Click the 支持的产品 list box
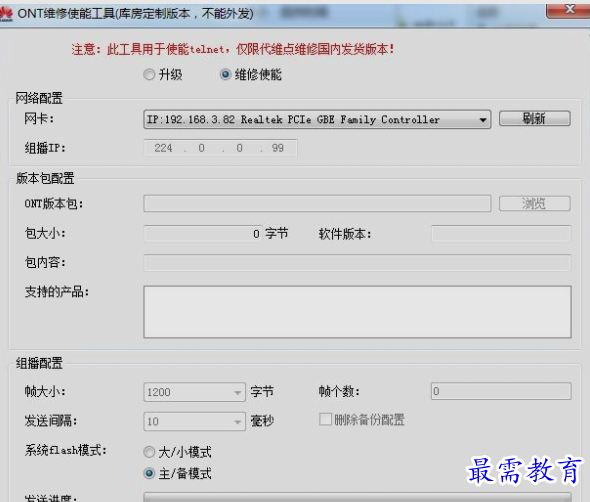Screen dimensions: 590x502 click(x=357, y=312)
